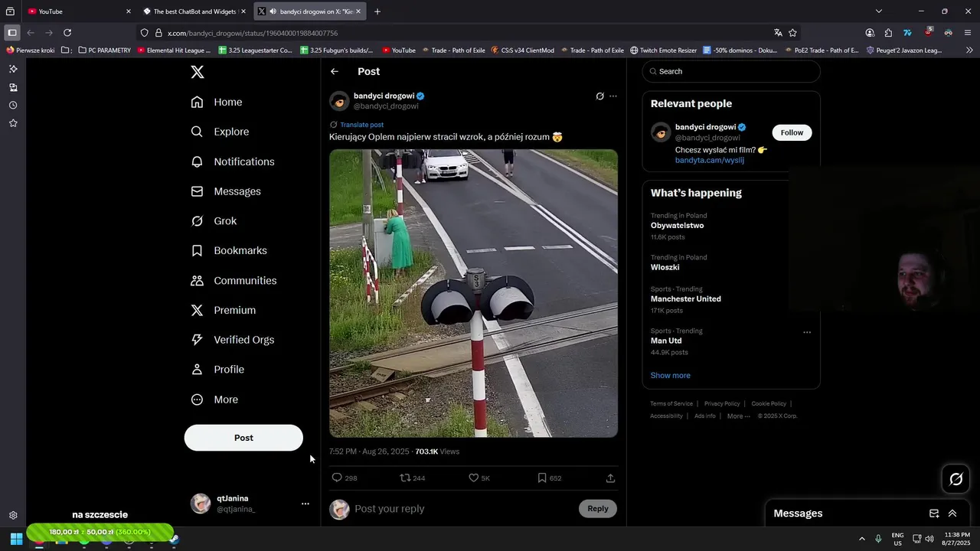Switch to The best ChatBot and Widgets tab

194,11
